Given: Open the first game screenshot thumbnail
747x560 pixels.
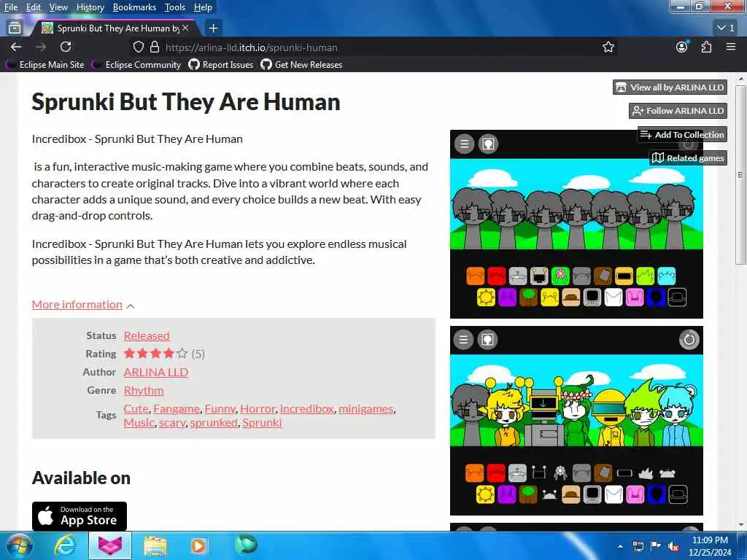Looking at the screenshot, I should click(576, 224).
